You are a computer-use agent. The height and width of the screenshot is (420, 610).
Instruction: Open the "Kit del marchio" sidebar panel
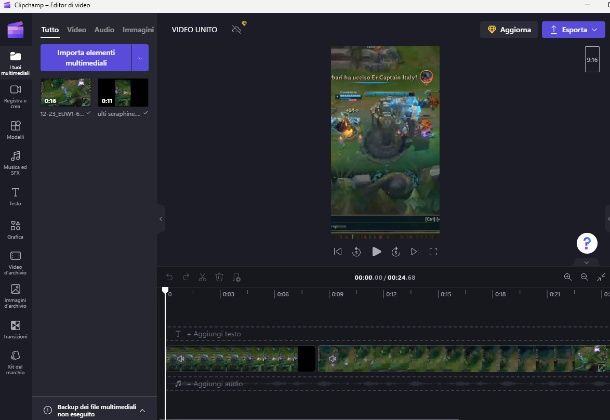pyautogui.click(x=15, y=362)
